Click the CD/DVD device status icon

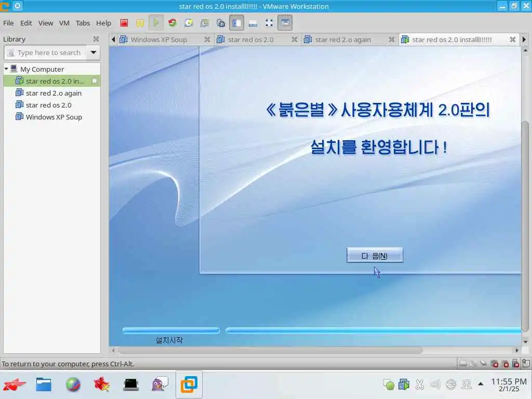click(x=473, y=364)
